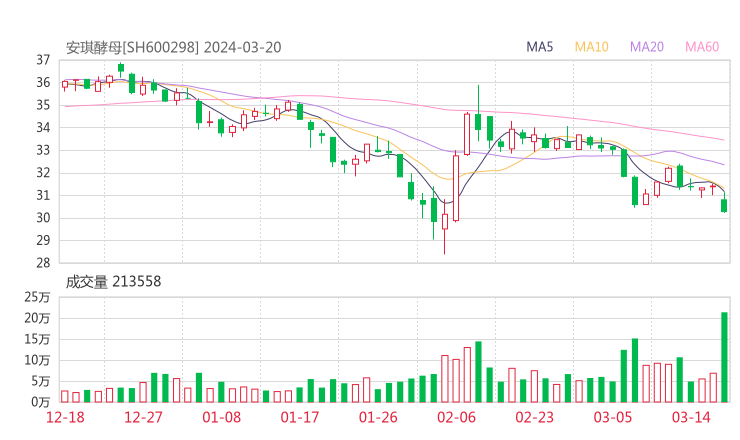The height and width of the screenshot is (440, 740).
Task: Click the 15万 volume axis label
Action: click(37, 339)
